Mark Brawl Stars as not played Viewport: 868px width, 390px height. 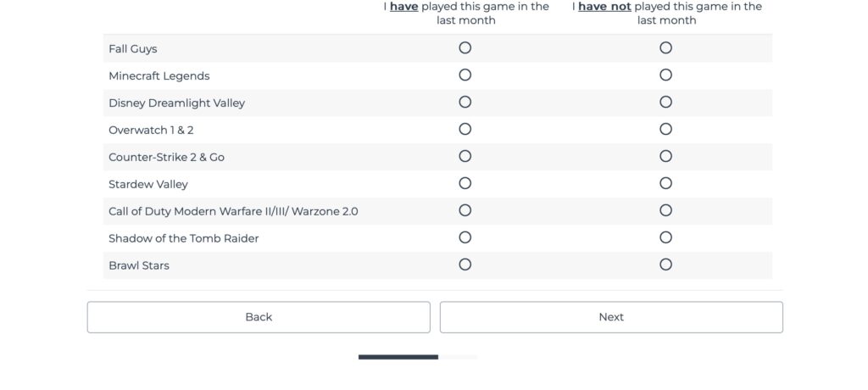point(665,265)
